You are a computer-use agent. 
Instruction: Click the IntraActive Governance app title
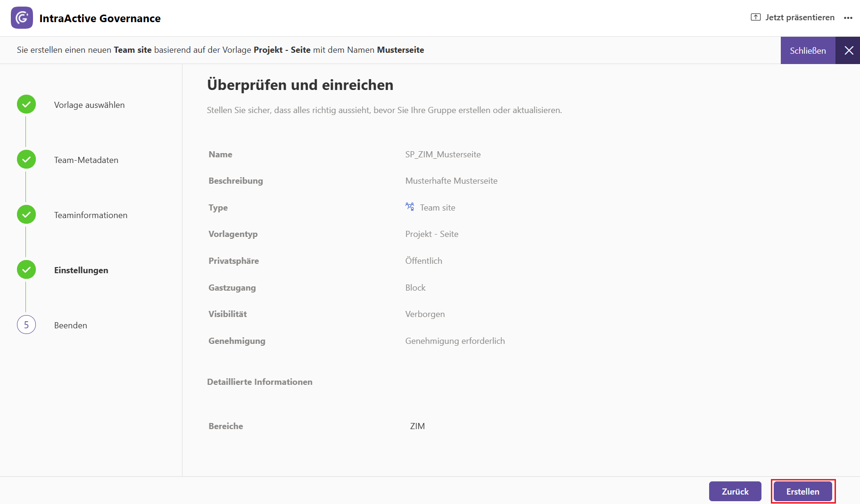(x=100, y=18)
